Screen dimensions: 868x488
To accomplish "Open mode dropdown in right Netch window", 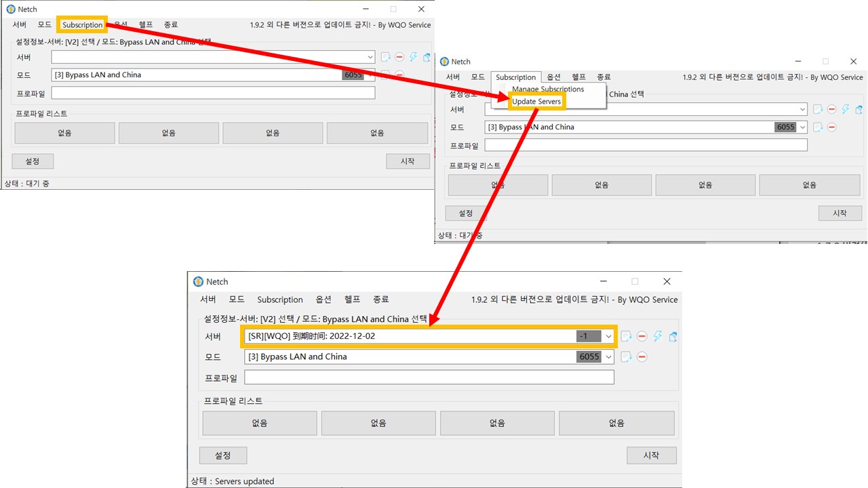I will (803, 127).
